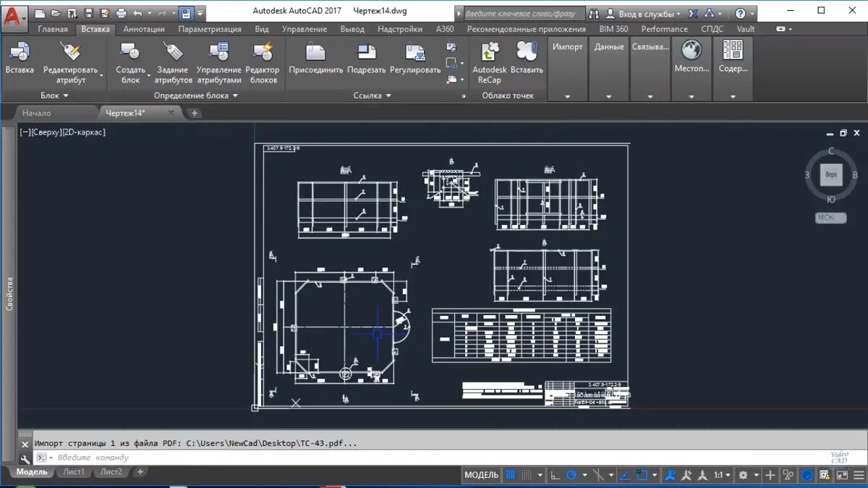Toggle polar tracking in the status bar

[x=571, y=475]
